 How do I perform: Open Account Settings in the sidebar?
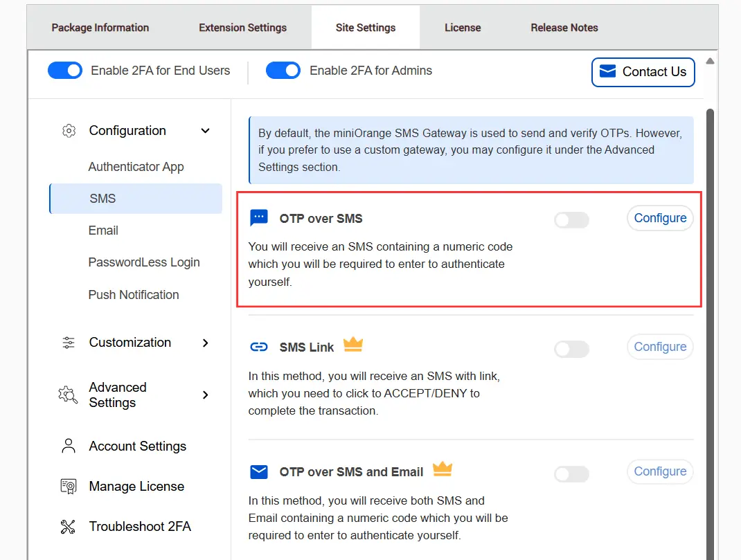point(137,446)
